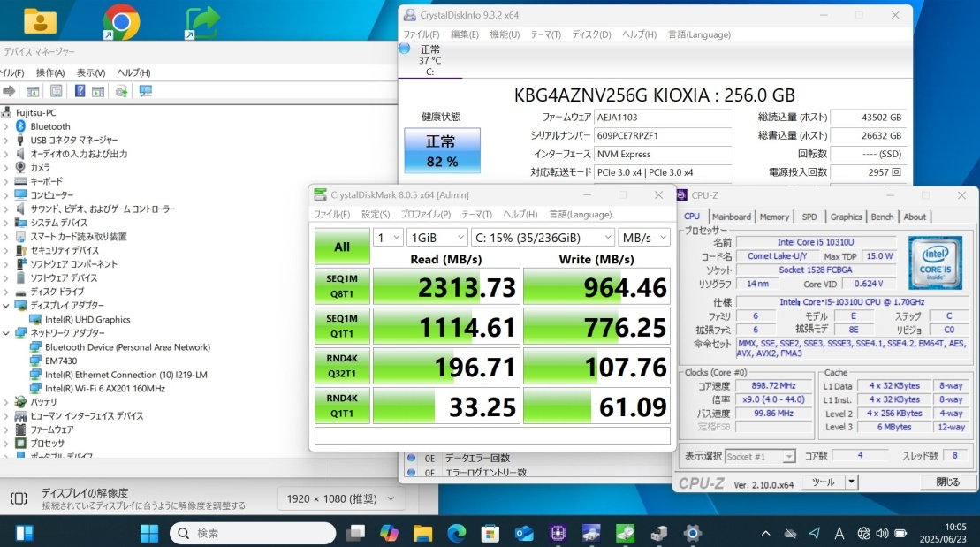
Task: Expand the プロセッサ category
Action: [x=5, y=444]
